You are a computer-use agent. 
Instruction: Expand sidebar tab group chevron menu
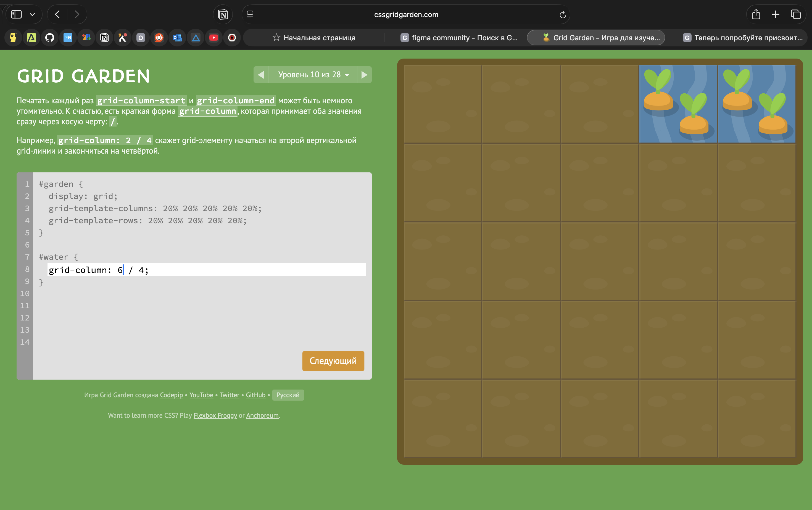point(32,14)
